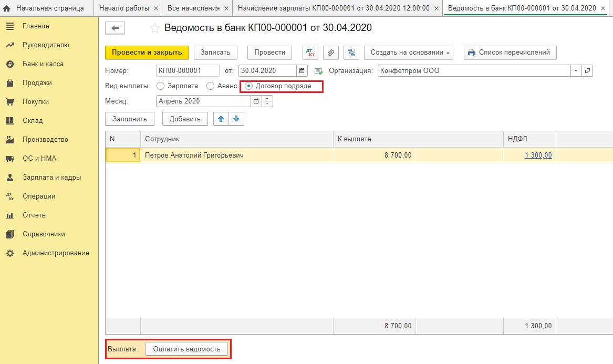Click the Месяц spinner arrows
Viewport: 613px width, 364px height.
267,101
